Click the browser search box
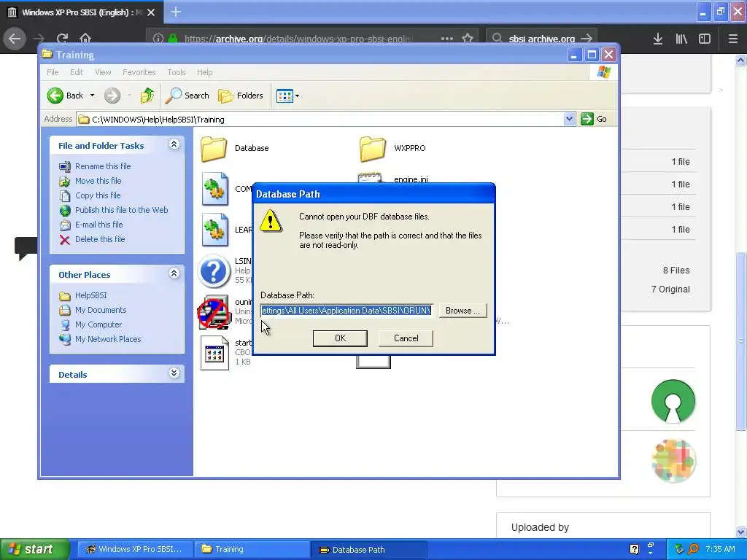This screenshot has width=747, height=560. [541, 39]
